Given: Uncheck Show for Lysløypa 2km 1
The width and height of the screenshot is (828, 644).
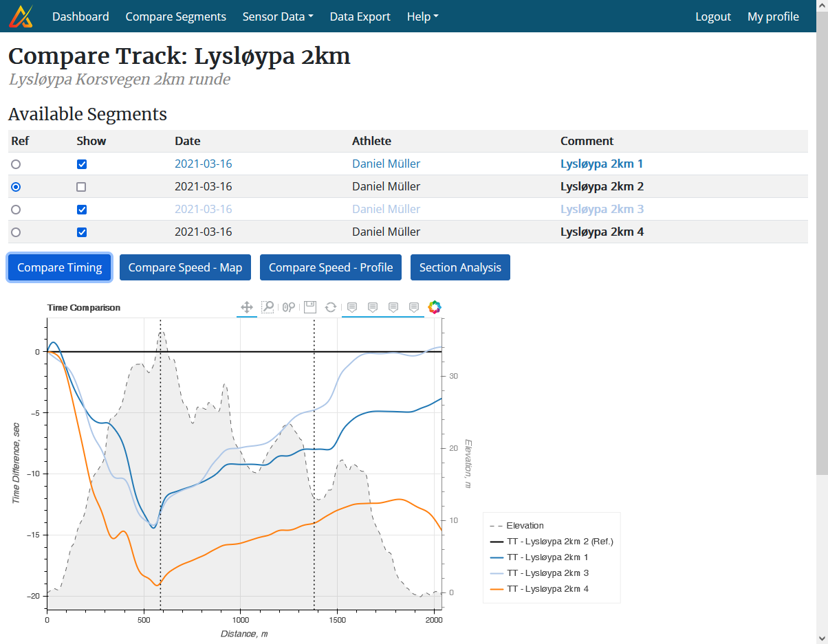Looking at the screenshot, I should (x=82, y=164).
